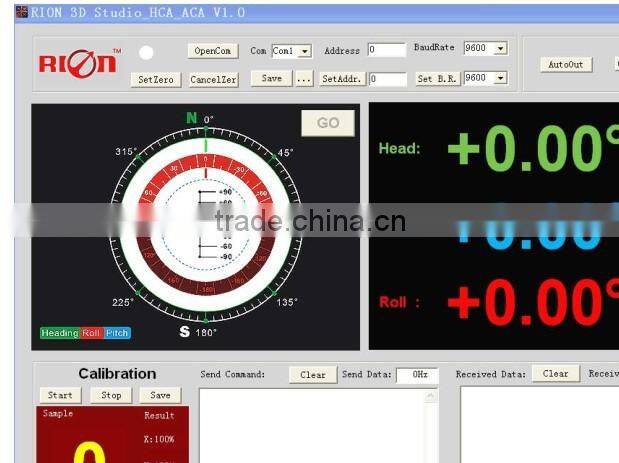Clear the Send Command box
This screenshot has width=619, height=463.
tap(313, 375)
